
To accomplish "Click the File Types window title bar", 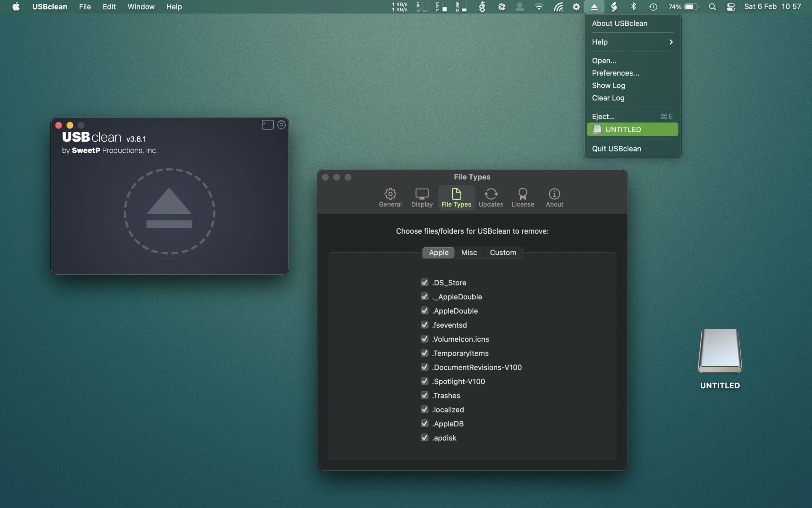I will pos(472,177).
